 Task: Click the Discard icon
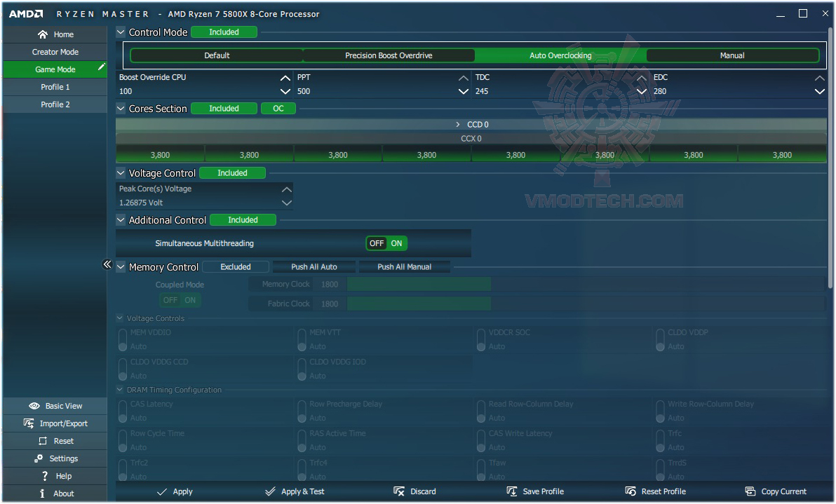[399, 491]
